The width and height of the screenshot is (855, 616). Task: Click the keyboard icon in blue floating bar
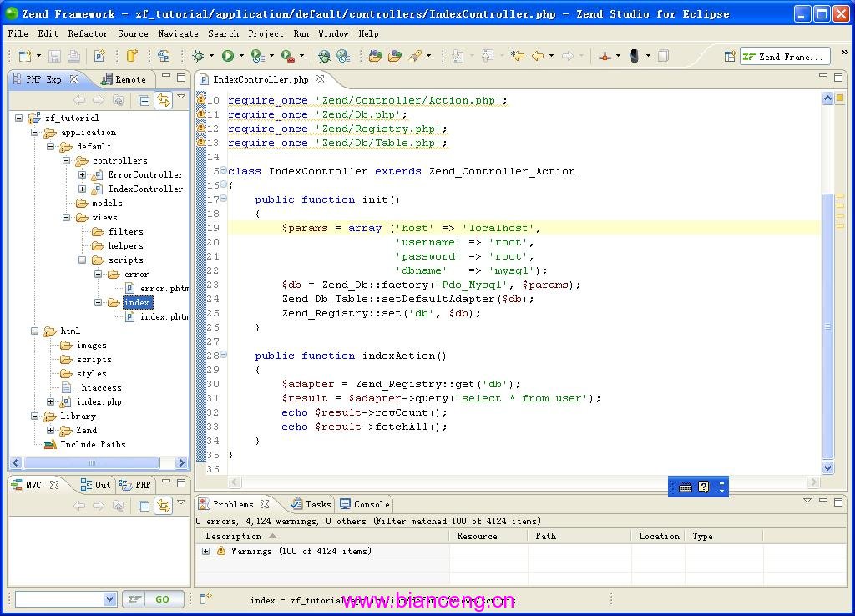[x=686, y=487]
